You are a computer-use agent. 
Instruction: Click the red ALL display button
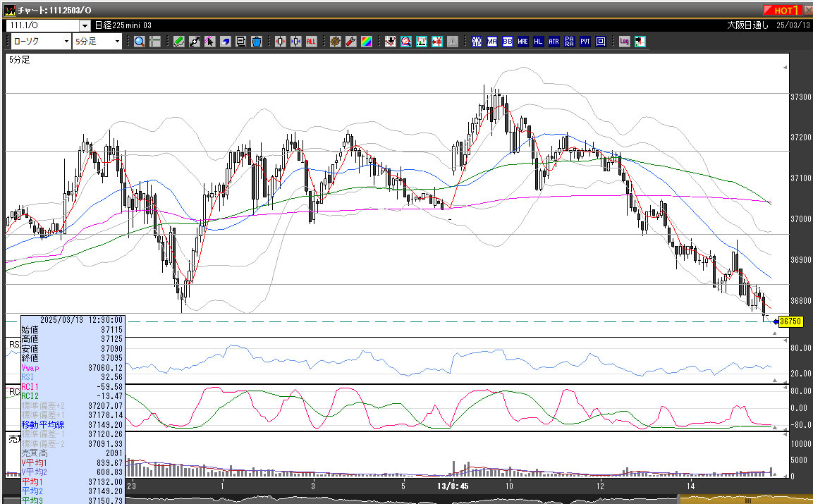point(311,42)
